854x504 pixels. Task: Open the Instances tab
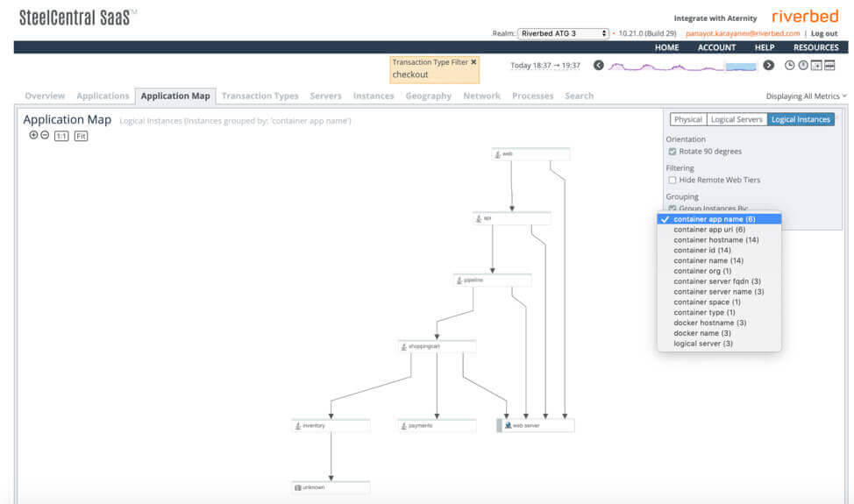(x=374, y=96)
